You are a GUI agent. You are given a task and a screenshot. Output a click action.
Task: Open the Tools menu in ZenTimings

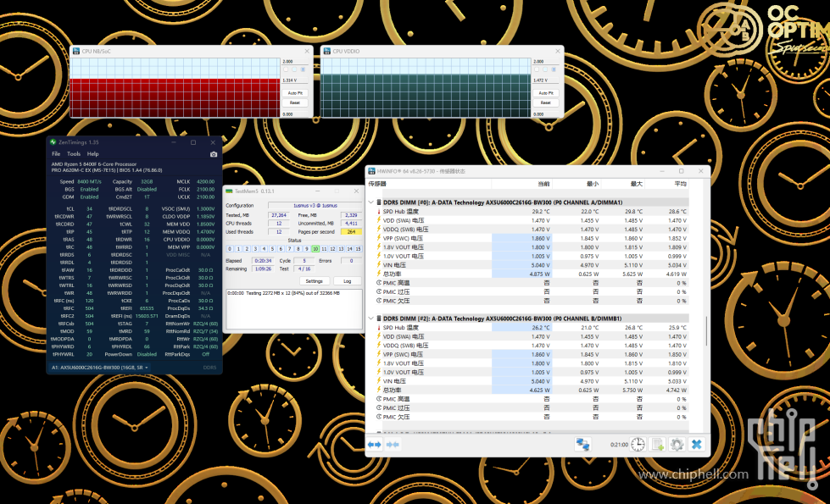(x=74, y=154)
